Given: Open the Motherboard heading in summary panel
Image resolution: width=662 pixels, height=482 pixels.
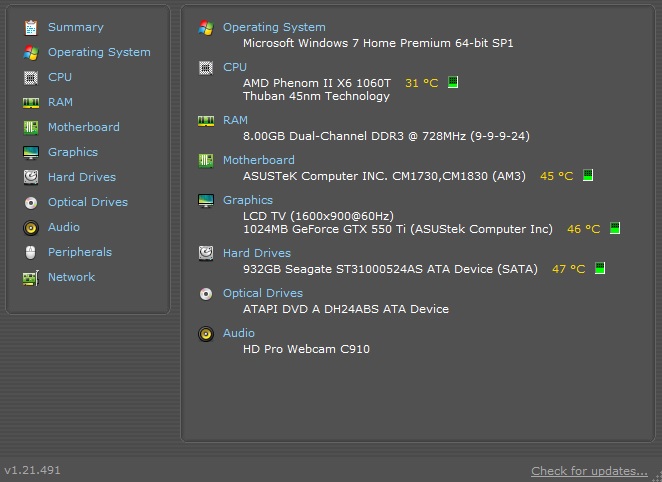Looking at the screenshot, I should 259,160.
